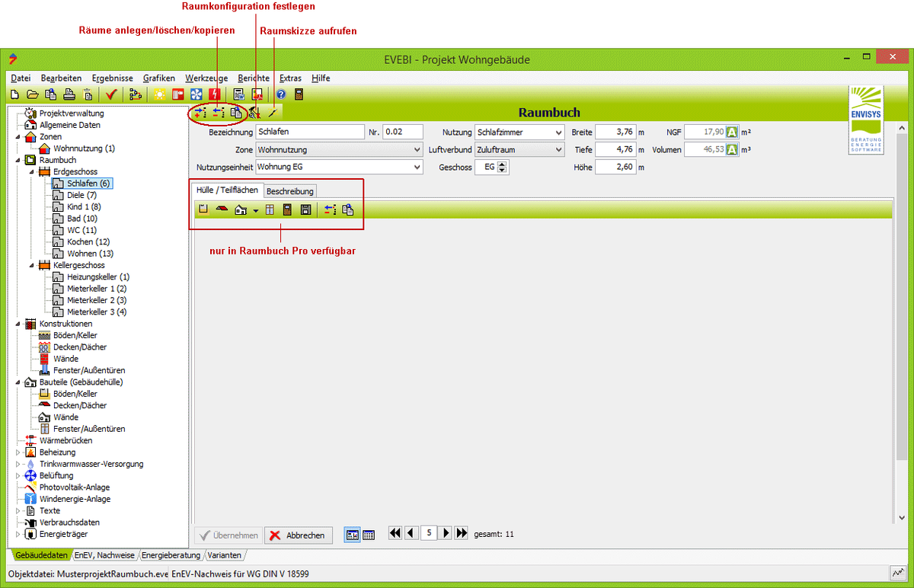Image resolution: width=914 pixels, height=588 pixels.
Task: Open the Nutzungseinheit dropdown showing Wohnung EG
Action: coord(339,167)
